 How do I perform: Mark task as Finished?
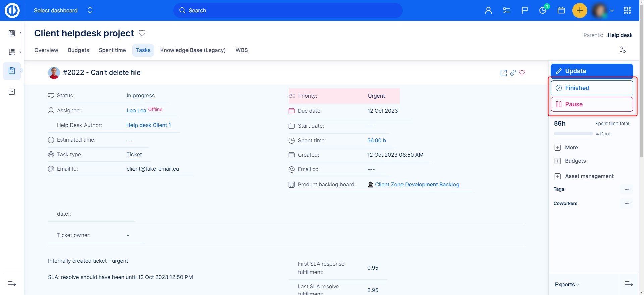point(592,88)
